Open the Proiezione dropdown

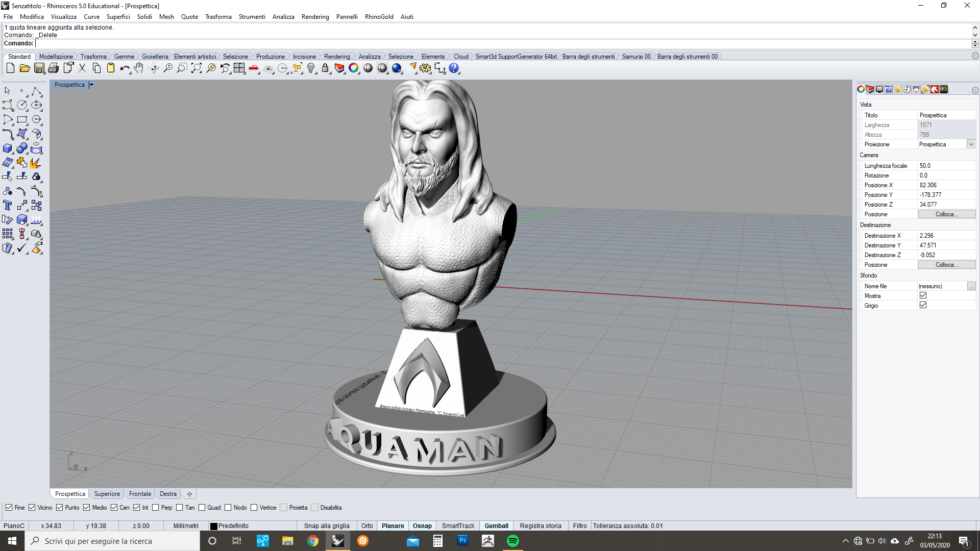click(x=971, y=144)
